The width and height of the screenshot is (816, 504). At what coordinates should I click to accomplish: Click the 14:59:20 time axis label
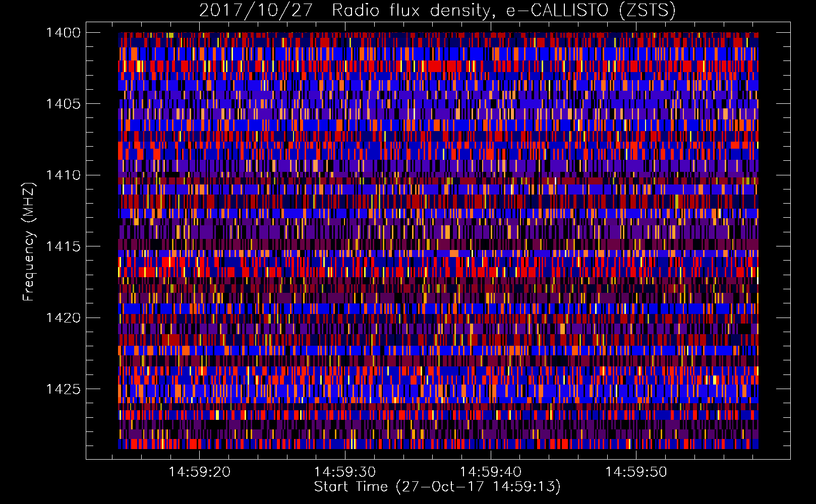click(x=199, y=472)
